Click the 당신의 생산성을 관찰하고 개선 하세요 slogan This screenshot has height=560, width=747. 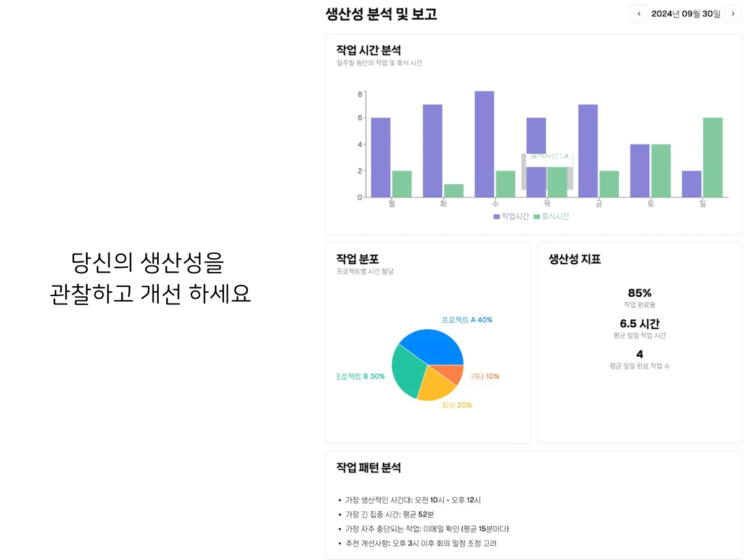(x=150, y=278)
